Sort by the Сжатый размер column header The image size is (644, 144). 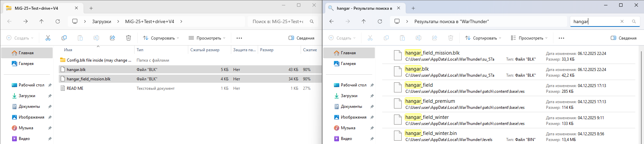[x=205, y=50]
